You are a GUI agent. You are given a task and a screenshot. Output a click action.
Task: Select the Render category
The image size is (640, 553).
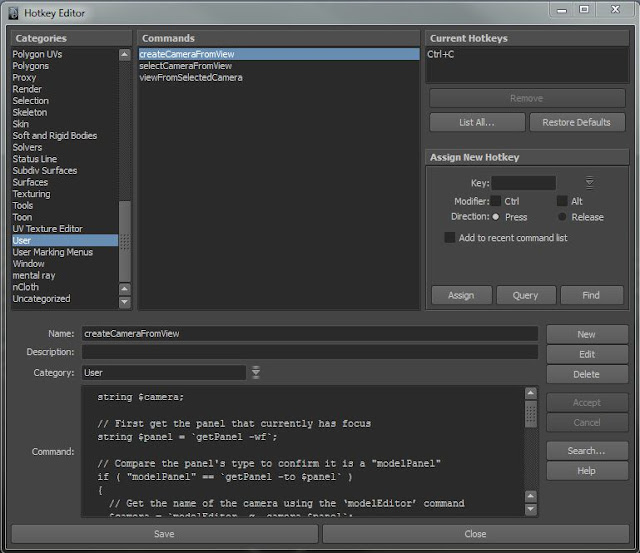[x=64, y=89]
